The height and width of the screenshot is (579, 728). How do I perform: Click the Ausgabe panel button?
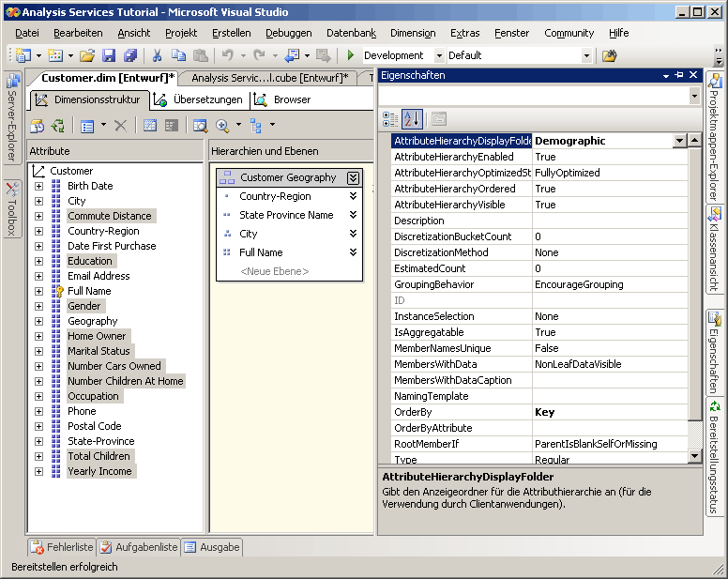[211, 547]
